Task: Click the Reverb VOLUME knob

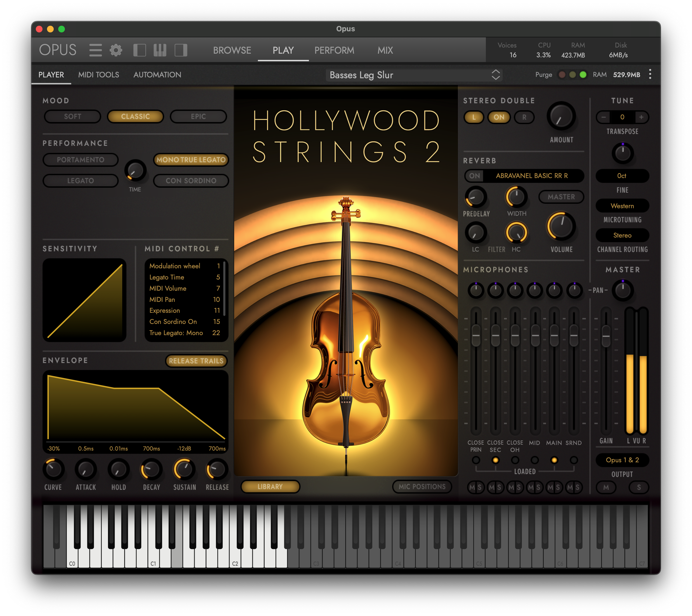Action: (561, 226)
